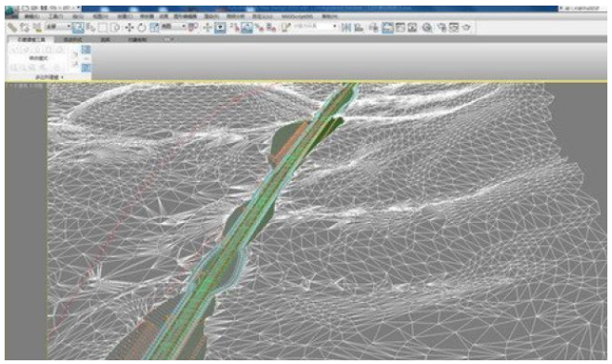Open the Material Editor icon
612x364 pixels.
(x=427, y=27)
